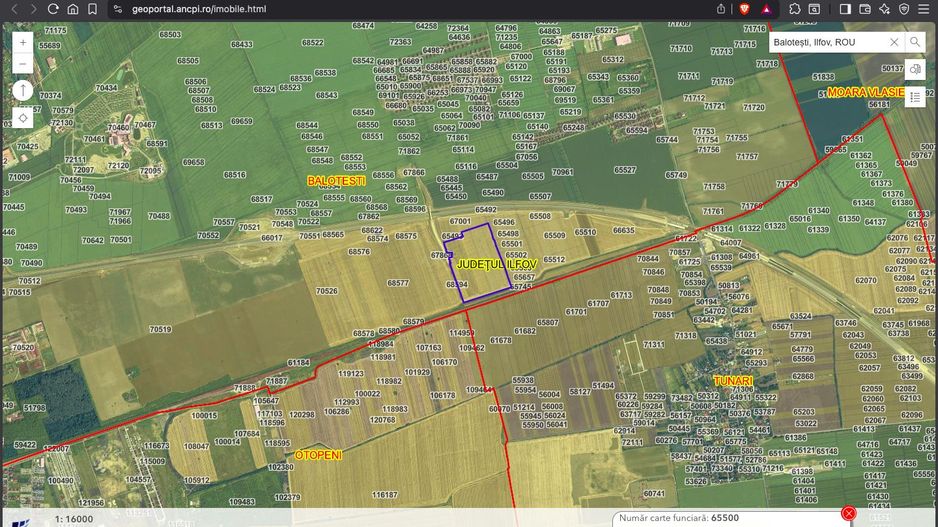Click the 1: 16000 scale indicator

74,519
